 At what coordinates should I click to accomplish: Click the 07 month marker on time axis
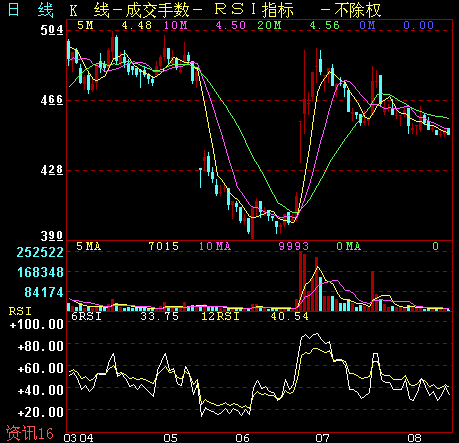pyautogui.click(x=322, y=438)
